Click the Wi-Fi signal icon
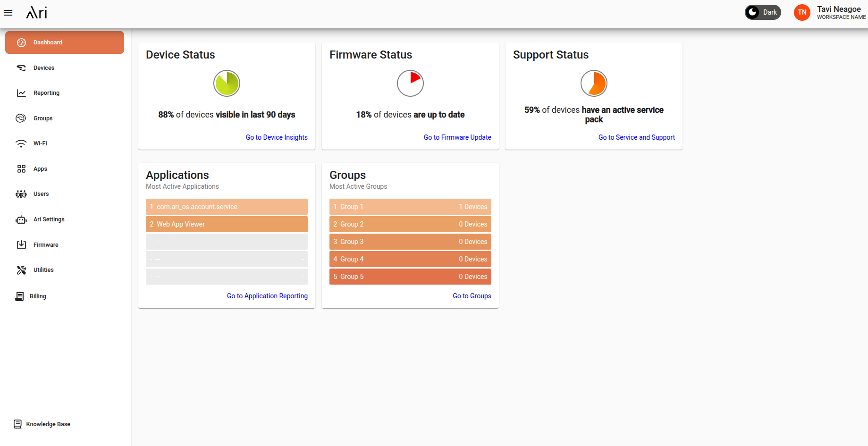Viewport: 868px width, 446px height. click(x=21, y=143)
